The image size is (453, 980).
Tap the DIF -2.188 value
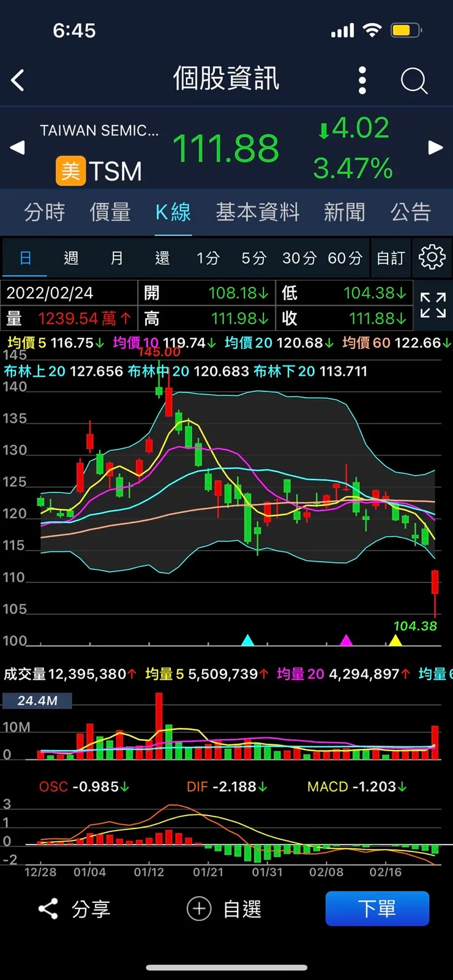tap(227, 787)
